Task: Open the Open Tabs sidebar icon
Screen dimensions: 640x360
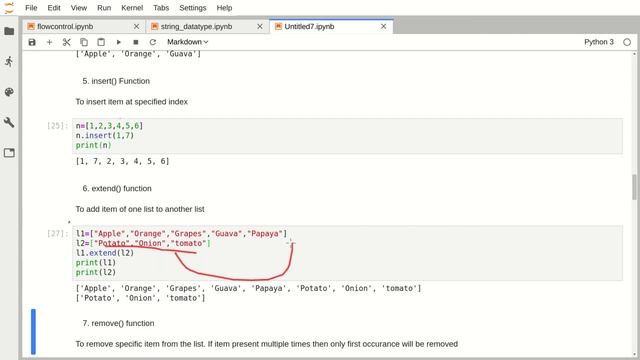Action: tap(9, 153)
